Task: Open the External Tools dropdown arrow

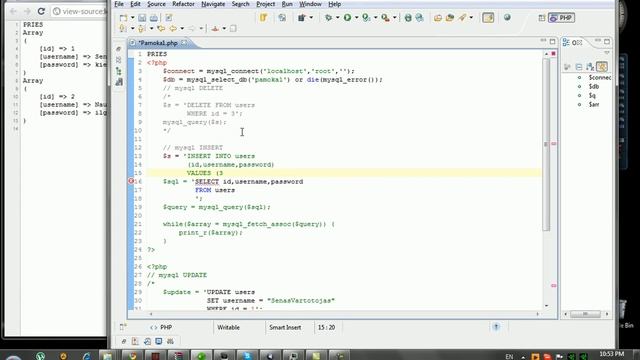Action: coord(394,18)
